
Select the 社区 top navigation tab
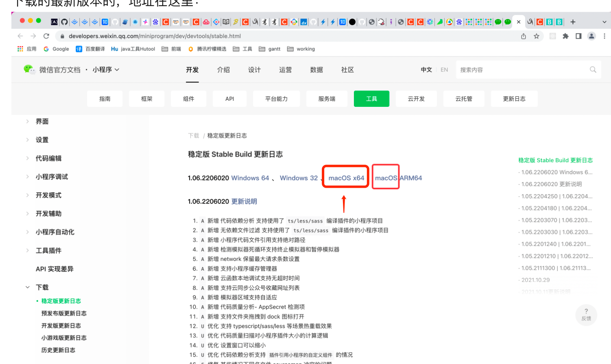coord(347,69)
